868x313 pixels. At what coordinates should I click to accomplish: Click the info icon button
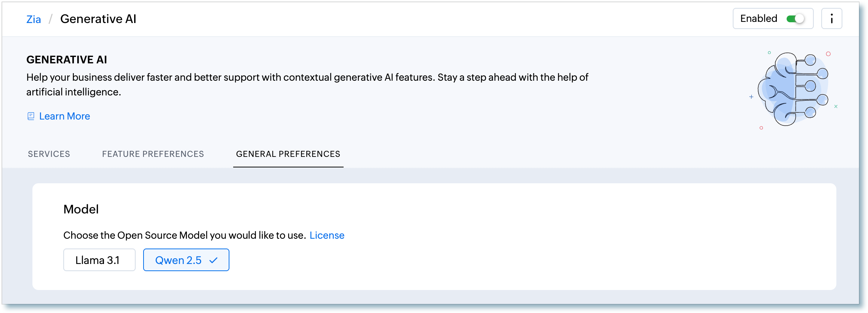(x=831, y=18)
